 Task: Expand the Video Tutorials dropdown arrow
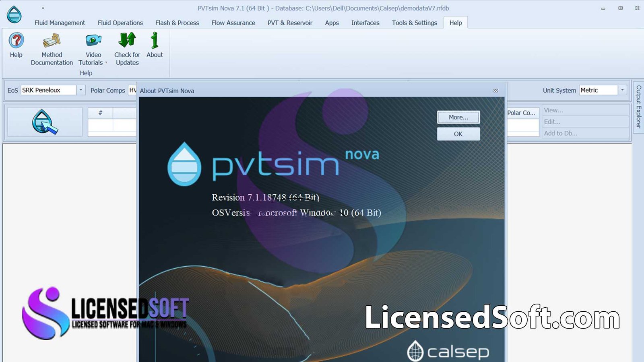point(106,63)
